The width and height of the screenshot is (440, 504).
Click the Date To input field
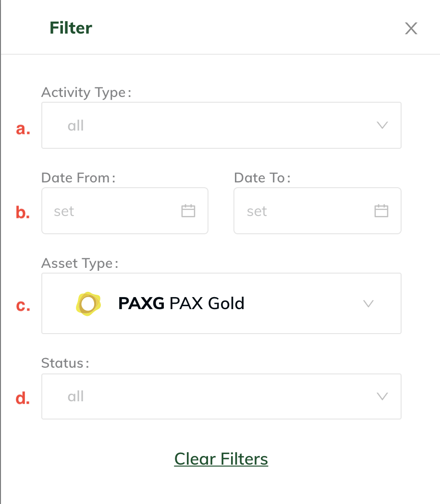pos(318,211)
